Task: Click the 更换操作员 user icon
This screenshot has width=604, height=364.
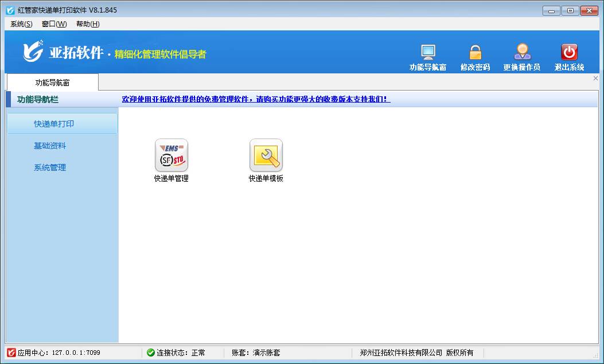Action: click(521, 52)
